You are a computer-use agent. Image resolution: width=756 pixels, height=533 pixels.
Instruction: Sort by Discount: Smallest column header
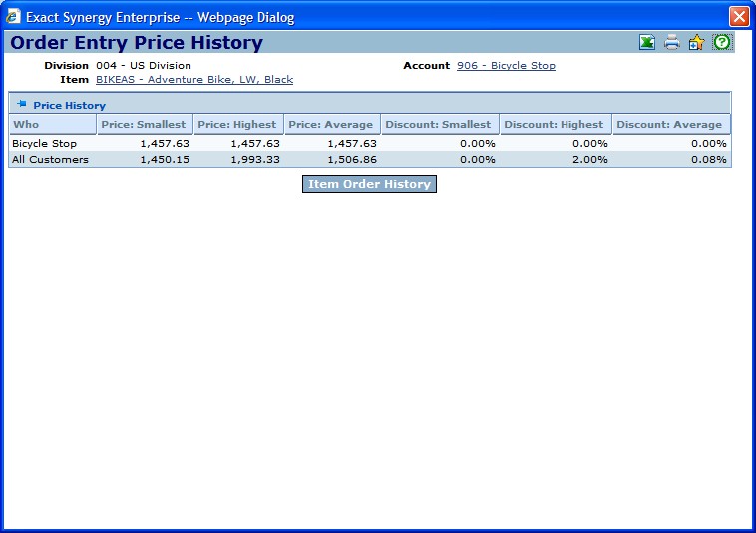tap(438, 125)
